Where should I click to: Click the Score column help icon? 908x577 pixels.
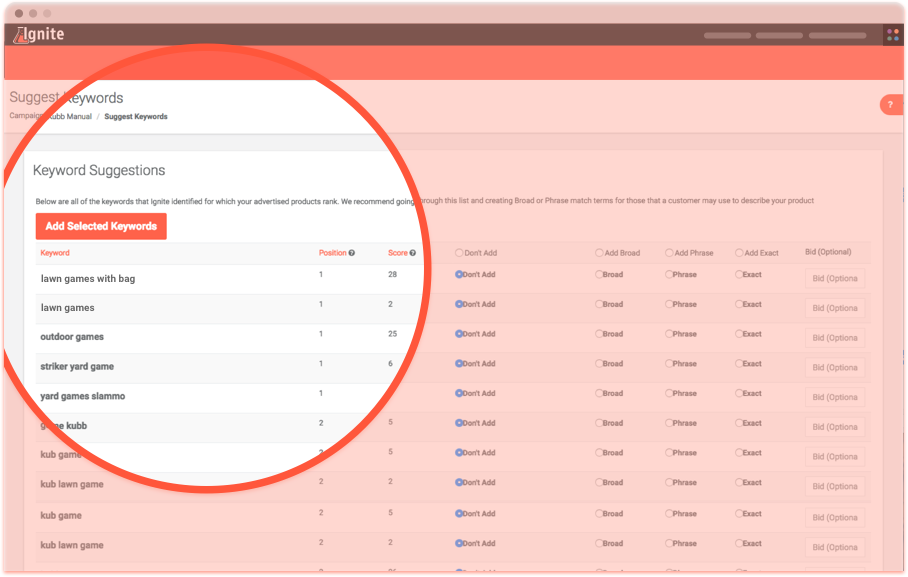412,253
